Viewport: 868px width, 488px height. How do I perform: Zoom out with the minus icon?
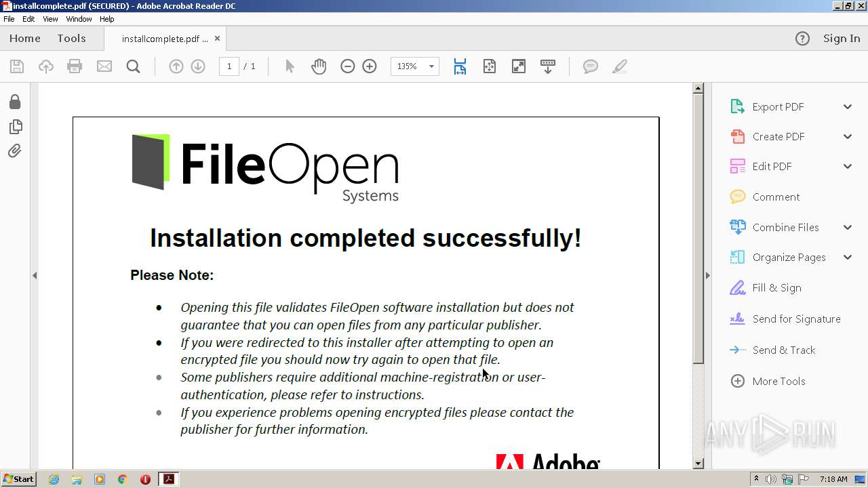[x=348, y=66]
